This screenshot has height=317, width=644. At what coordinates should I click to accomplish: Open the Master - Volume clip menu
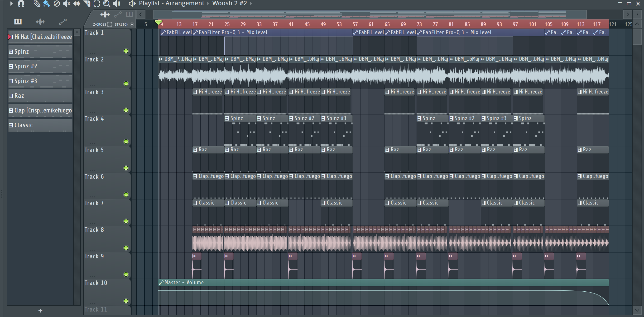[x=161, y=283]
